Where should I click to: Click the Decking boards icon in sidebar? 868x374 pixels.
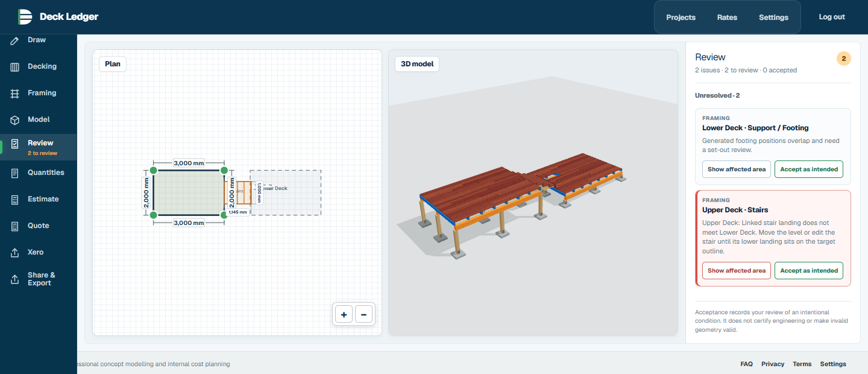coord(15,67)
